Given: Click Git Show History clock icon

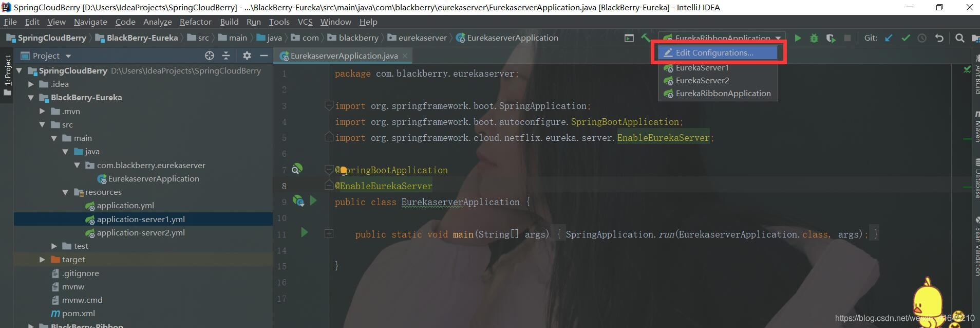Looking at the screenshot, I should pos(922,38).
